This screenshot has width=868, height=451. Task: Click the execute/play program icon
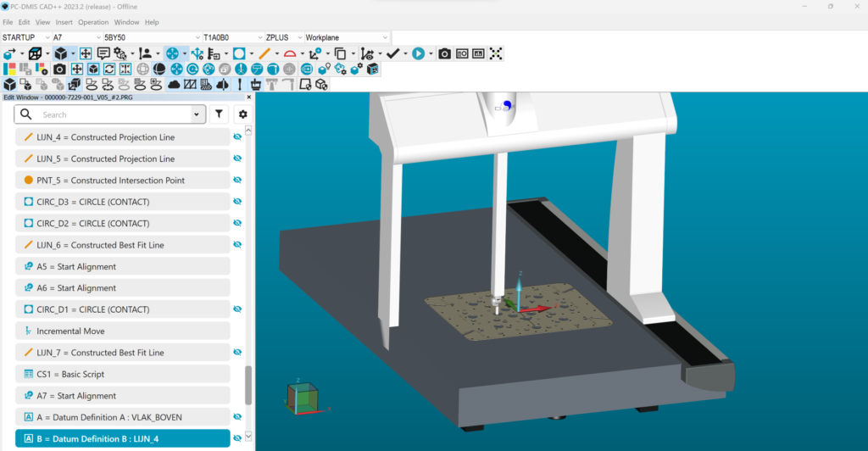[418, 53]
